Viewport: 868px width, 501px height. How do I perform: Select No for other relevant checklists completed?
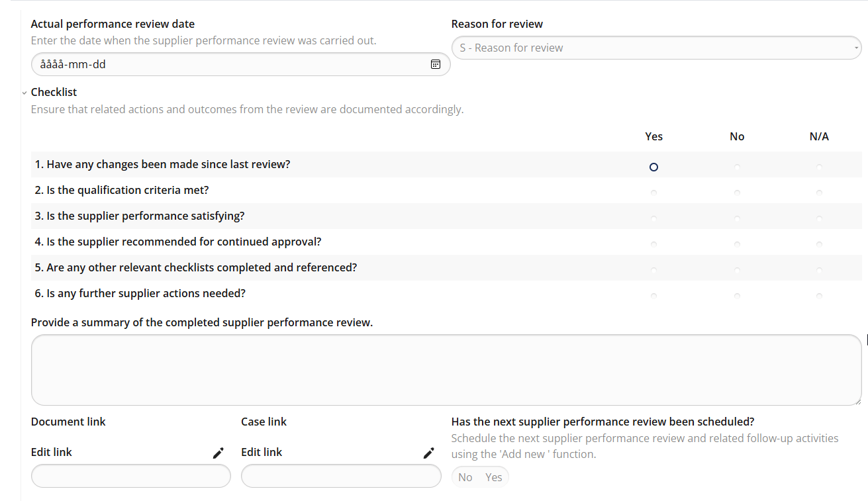pos(737,270)
